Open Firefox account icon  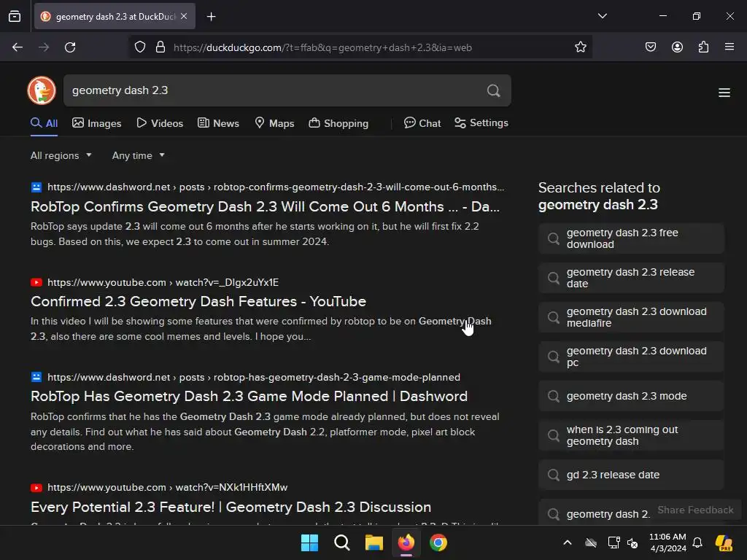point(677,47)
